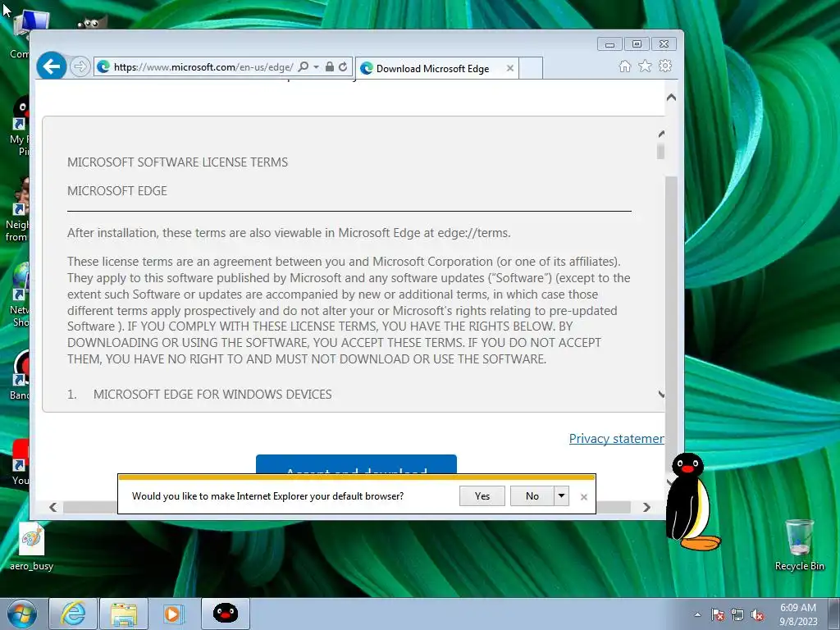This screenshot has width=840, height=630.
Task: Click the network status tray icon
Action: coord(737,614)
